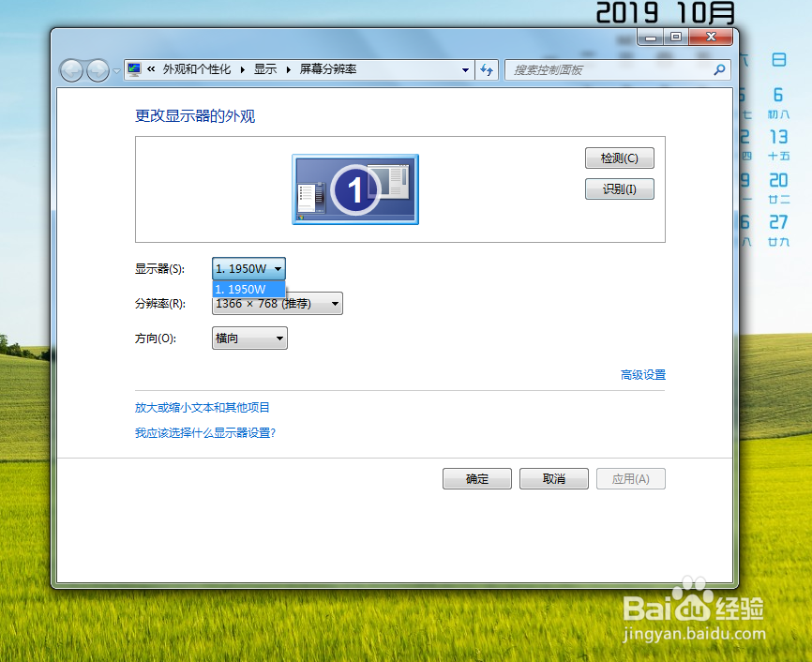The image size is (812, 662).
Task: Open 放大或缩小文本和其他项目 link
Action: tap(202, 408)
